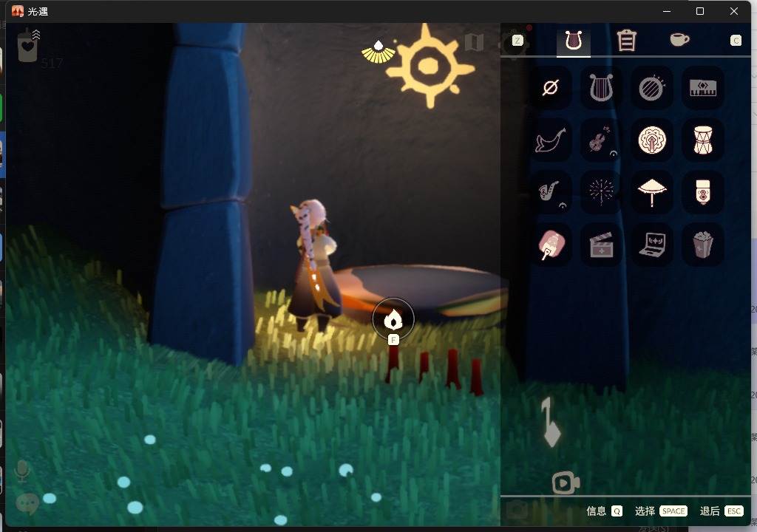Viewport: 757px width, 532px height.
Task: Click the 选择 SPACE select button
Action: [661, 511]
